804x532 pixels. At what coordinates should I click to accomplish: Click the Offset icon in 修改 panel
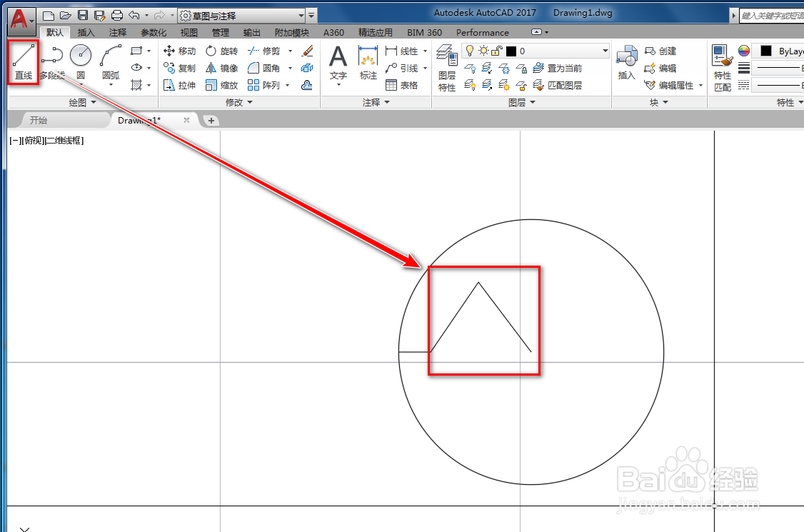[x=307, y=85]
